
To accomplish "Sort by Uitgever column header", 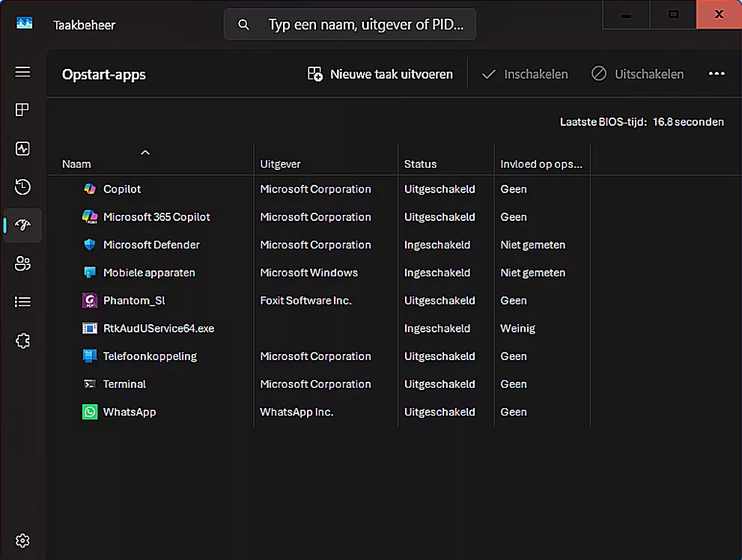I will tap(280, 164).
